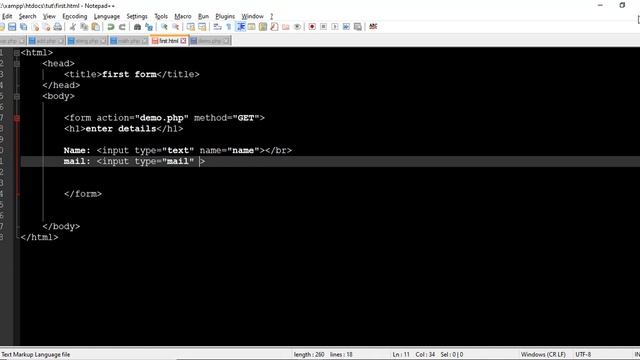Click Stop Recording macro icon
The width and height of the screenshot is (640, 360).
click(x=323, y=27)
